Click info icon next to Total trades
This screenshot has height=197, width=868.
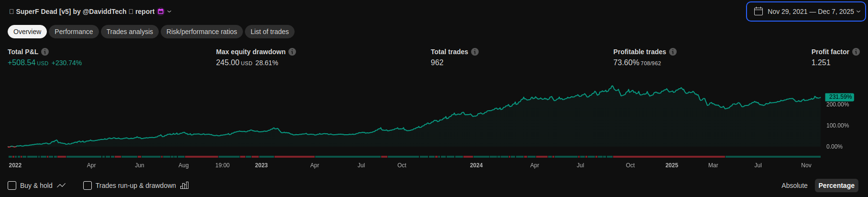[x=475, y=52]
